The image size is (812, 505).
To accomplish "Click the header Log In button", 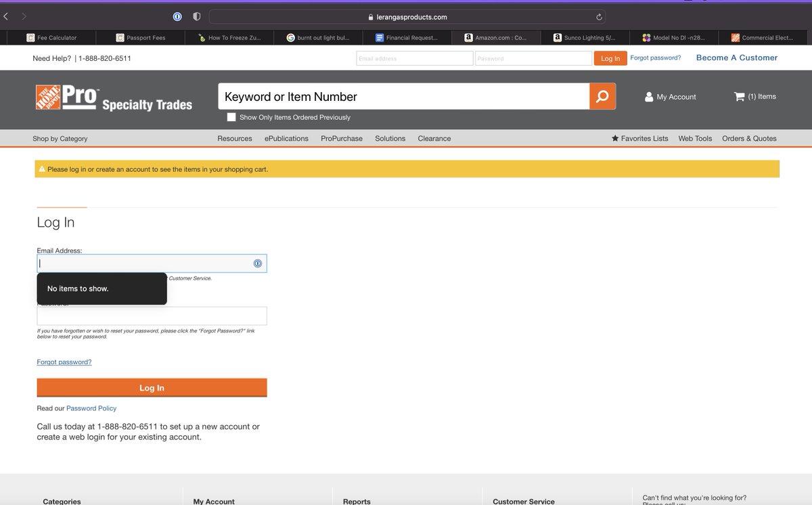I will click(610, 58).
